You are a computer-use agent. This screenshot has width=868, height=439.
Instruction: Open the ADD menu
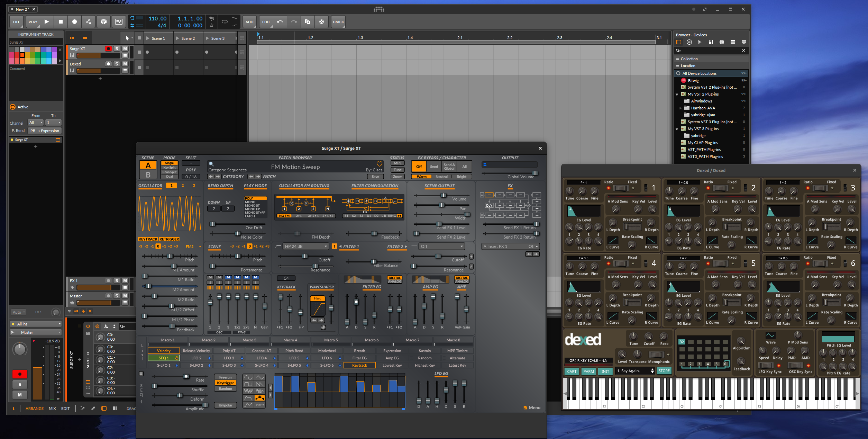tap(249, 22)
